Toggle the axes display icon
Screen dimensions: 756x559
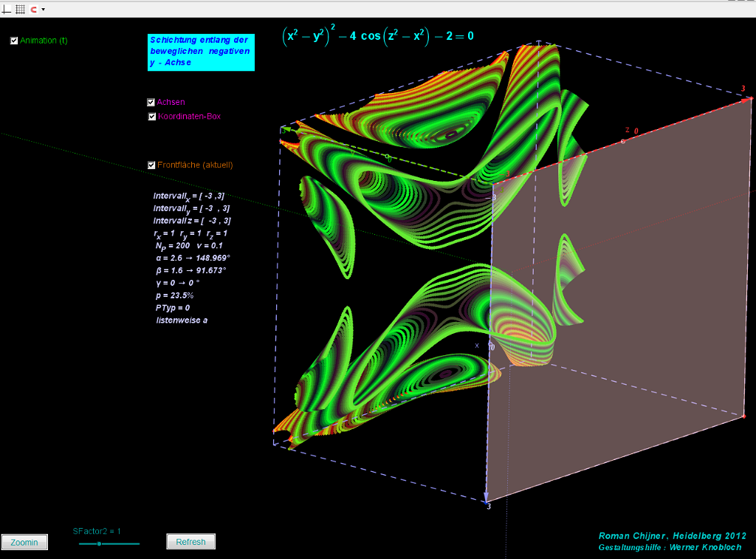[7, 9]
